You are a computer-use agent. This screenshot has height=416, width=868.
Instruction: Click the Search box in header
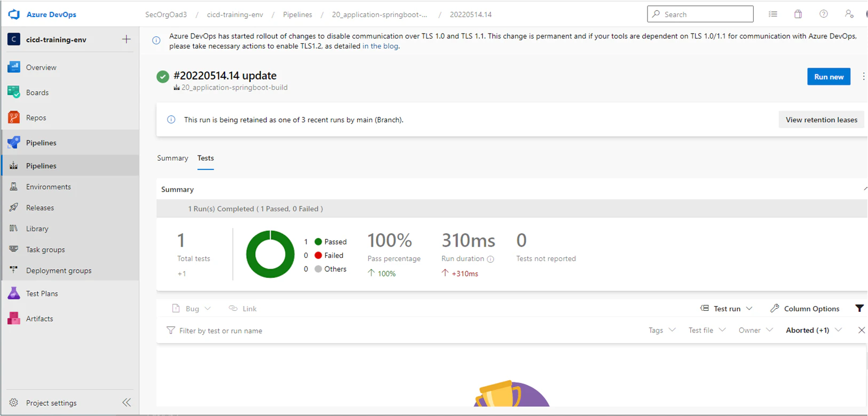(700, 14)
